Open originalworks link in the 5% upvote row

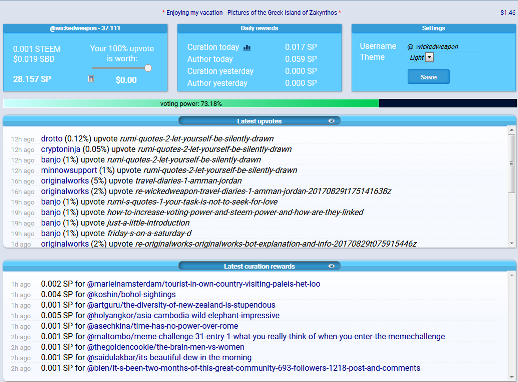pos(65,181)
